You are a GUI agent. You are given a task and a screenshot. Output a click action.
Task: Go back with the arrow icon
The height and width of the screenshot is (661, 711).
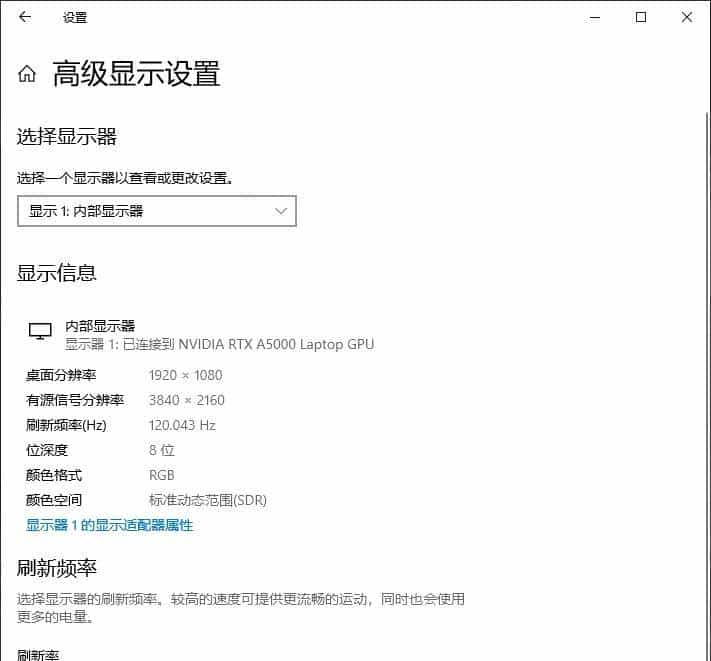pyautogui.click(x=24, y=17)
